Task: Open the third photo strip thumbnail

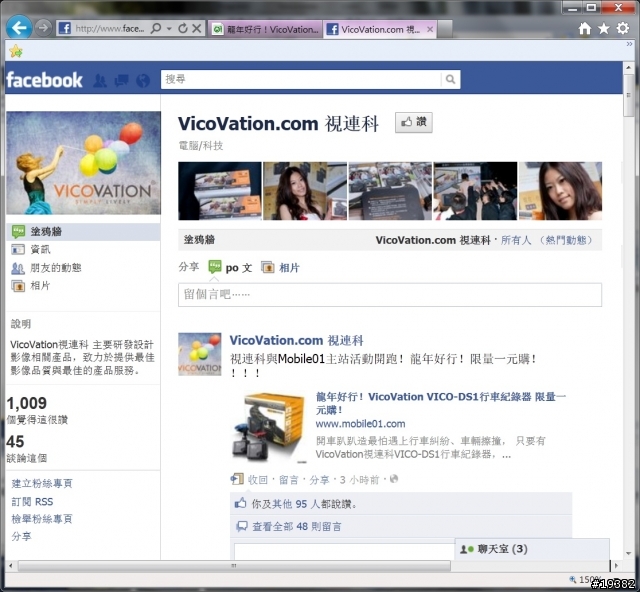Action: (x=390, y=191)
